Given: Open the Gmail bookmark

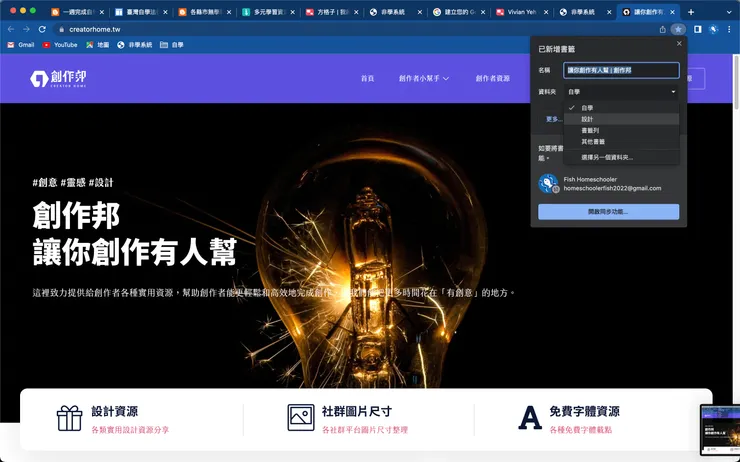Looking at the screenshot, I should 21,45.
